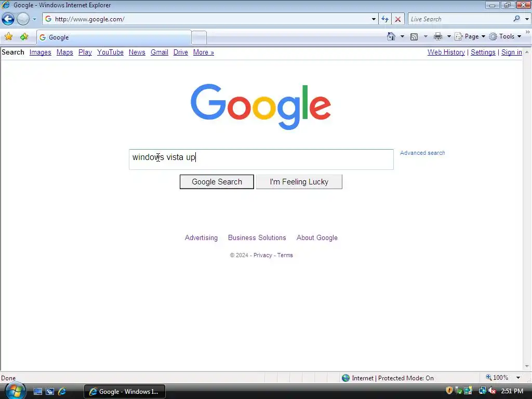Click the Internet zone globe icon

tap(345, 378)
